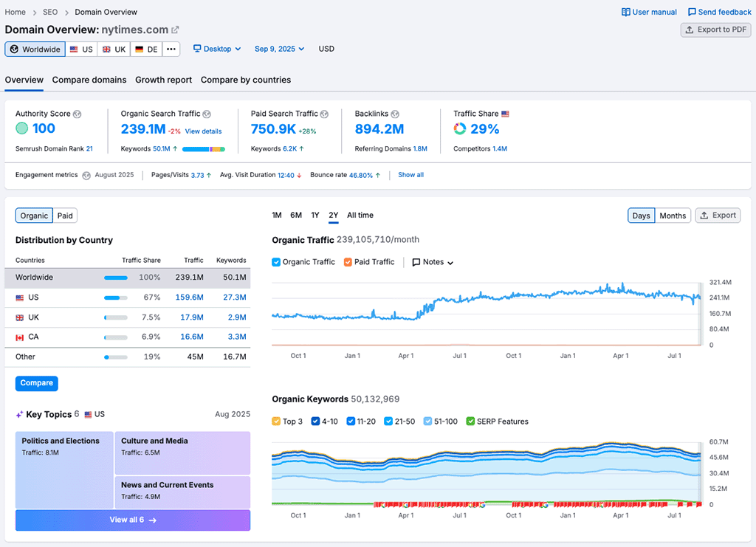Image resolution: width=756 pixels, height=547 pixels.
Task: Select the All time range
Action: [x=360, y=216]
